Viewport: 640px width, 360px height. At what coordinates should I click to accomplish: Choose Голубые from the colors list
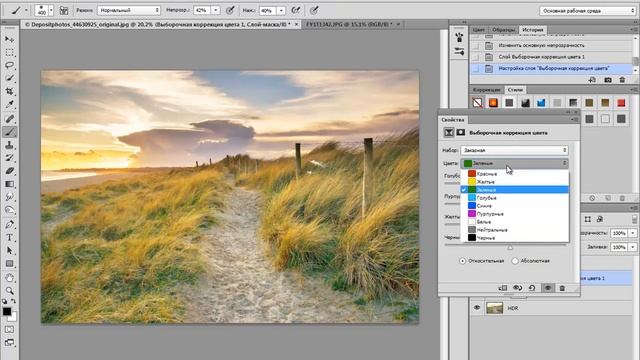[x=514, y=198]
